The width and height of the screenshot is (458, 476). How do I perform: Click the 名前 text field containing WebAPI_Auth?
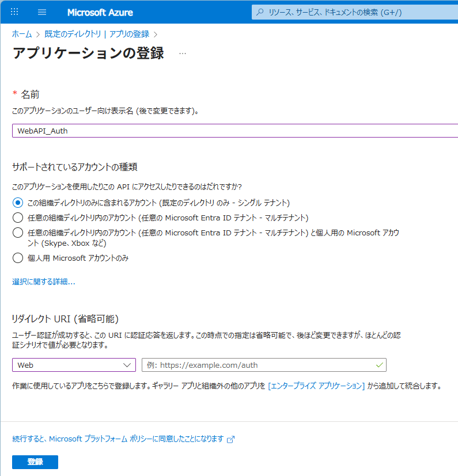tap(235, 131)
